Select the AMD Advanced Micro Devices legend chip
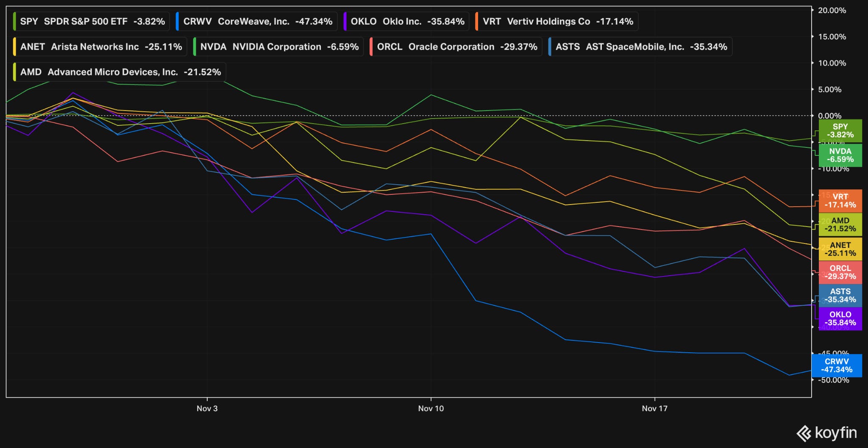Viewport: 868px width, 448px height. click(x=119, y=72)
